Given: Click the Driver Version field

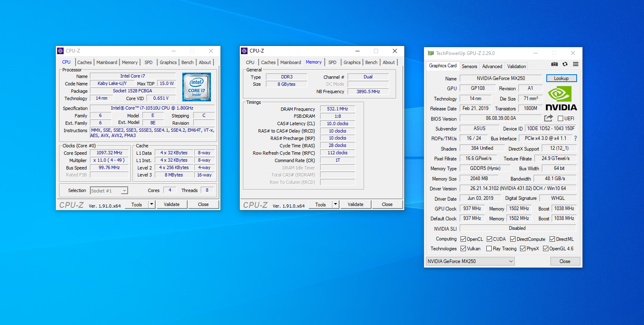Looking at the screenshot, I should point(518,188).
